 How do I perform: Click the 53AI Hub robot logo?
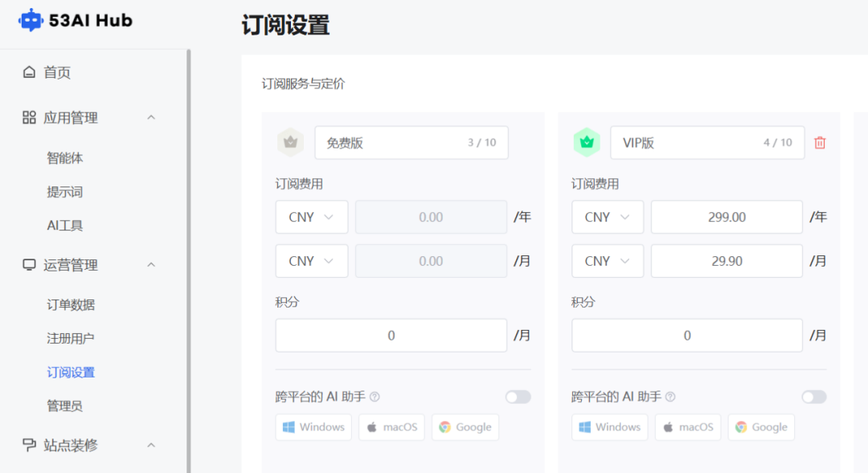(31, 20)
